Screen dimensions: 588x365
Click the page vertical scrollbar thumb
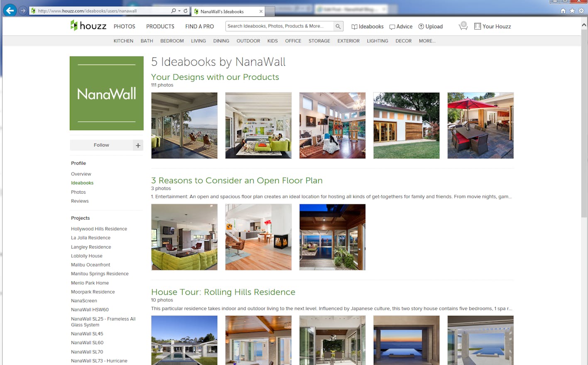[584, 123]
